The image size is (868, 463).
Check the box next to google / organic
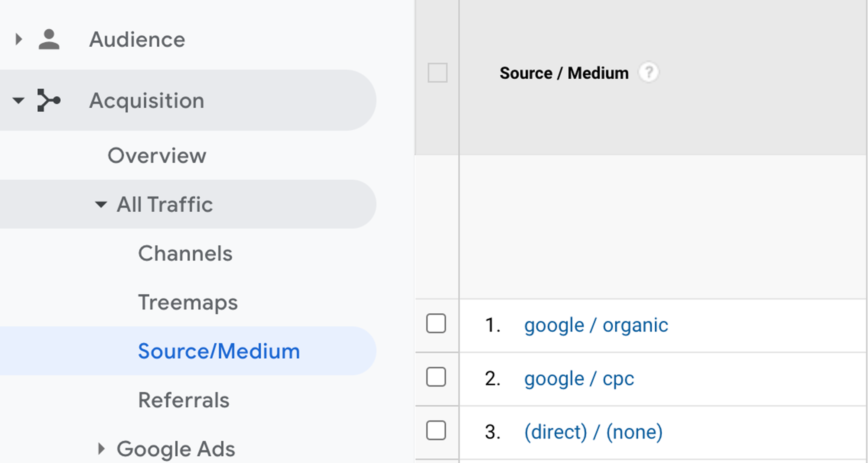click(437, 324)
